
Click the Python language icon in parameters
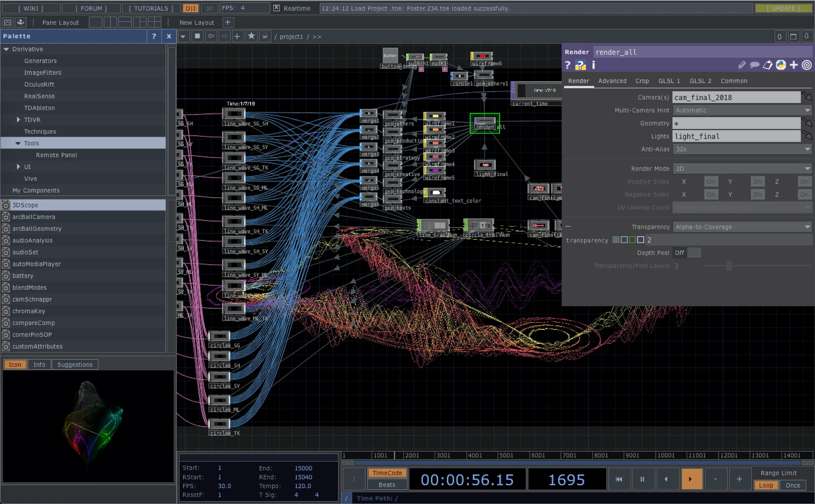pos(781,65)
